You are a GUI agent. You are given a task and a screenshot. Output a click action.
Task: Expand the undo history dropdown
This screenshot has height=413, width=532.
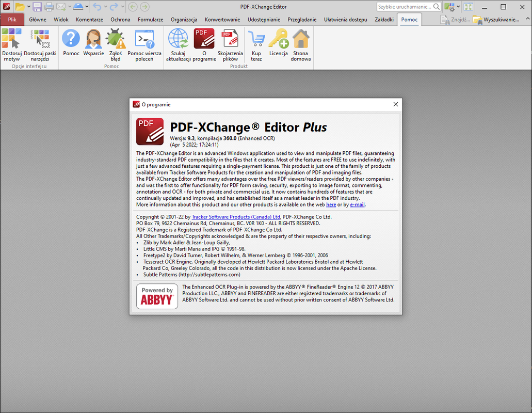[x=105, y=6]
